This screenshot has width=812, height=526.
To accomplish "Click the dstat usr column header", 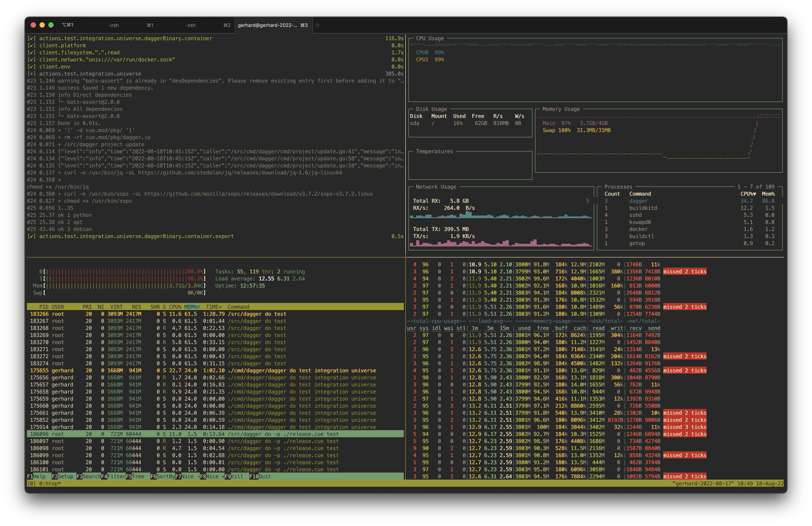I will (412, 328).
